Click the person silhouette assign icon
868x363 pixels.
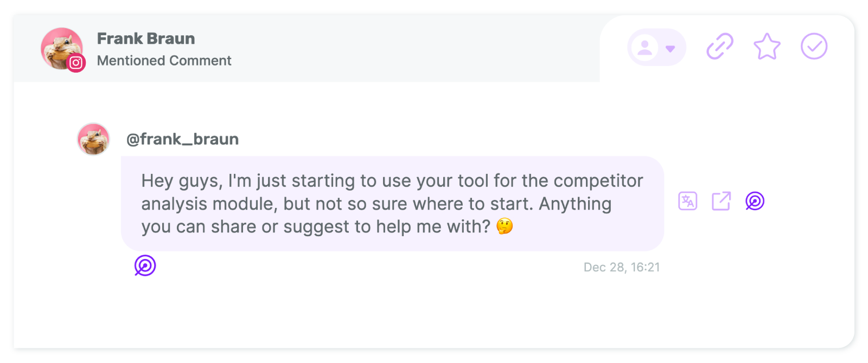click(x=645, y=48)
